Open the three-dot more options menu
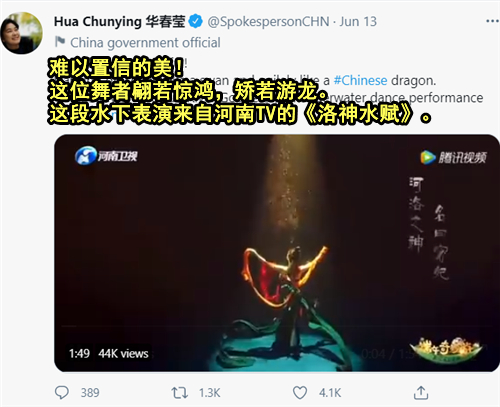Screen dimensions: 500x407 [492, 21]
